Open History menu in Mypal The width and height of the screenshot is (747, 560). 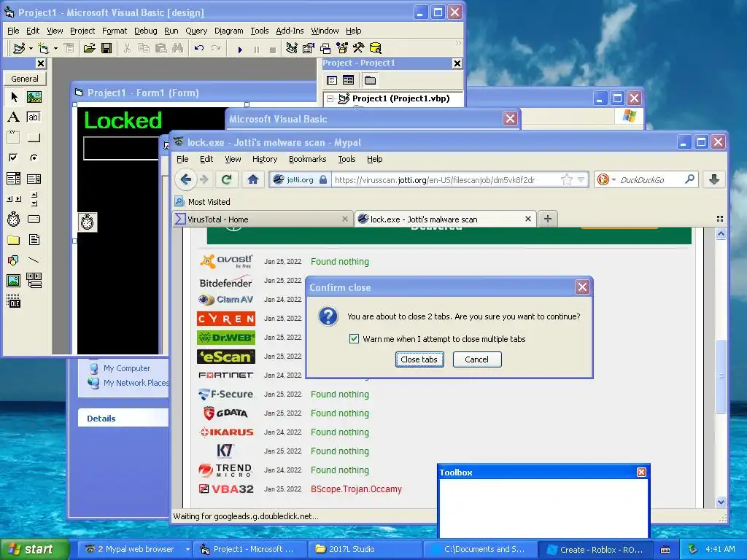click(264, 159)
